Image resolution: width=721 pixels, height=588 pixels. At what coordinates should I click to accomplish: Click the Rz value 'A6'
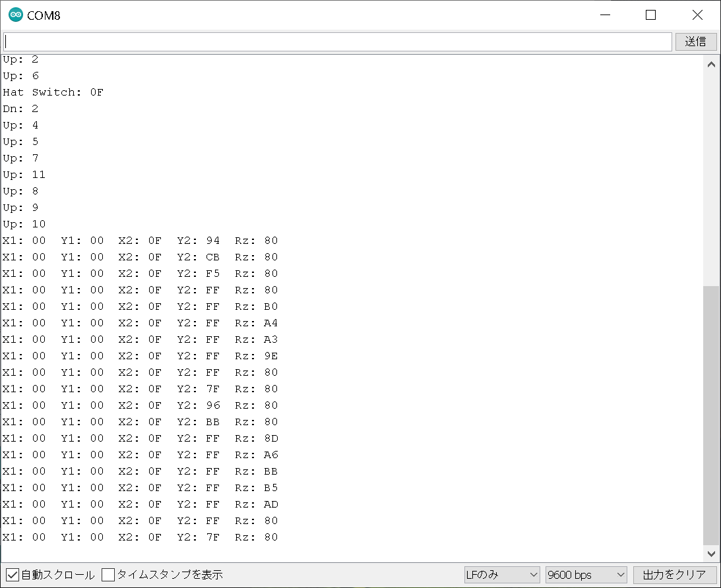pos(271,455)
